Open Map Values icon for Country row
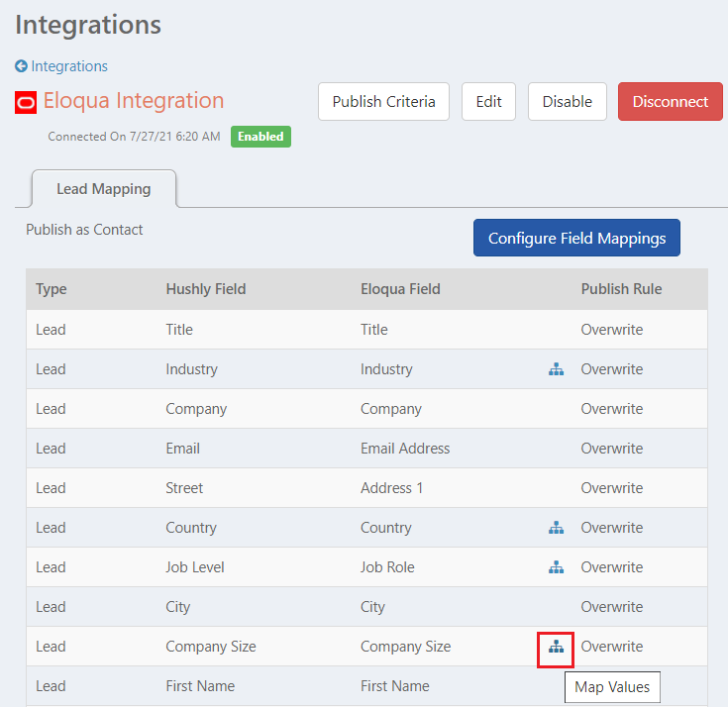 pos(556,528)
